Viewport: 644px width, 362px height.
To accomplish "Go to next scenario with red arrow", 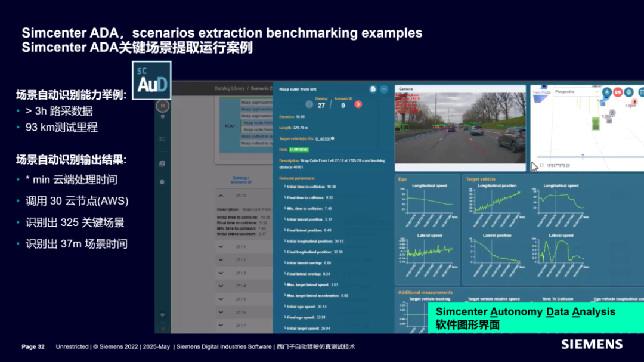I will pyautogui.click(x=358, y=104).
